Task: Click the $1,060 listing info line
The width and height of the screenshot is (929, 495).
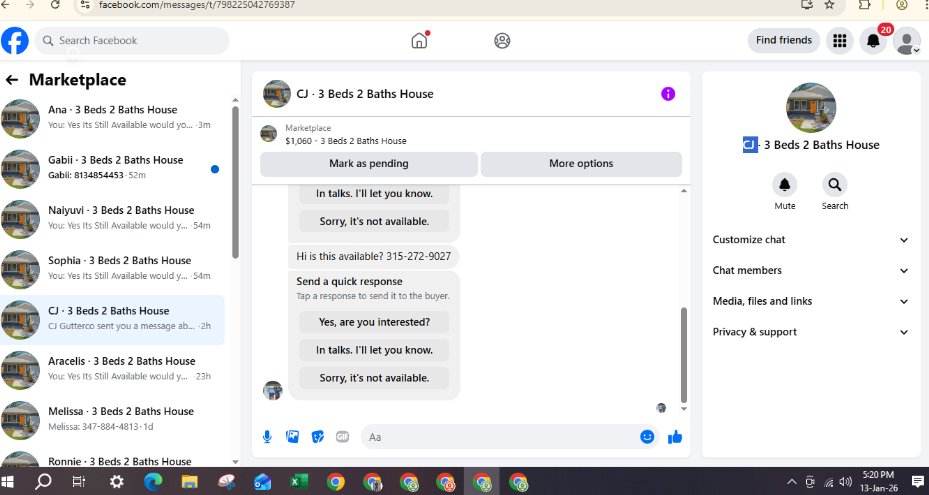Action: coord(346,141)
